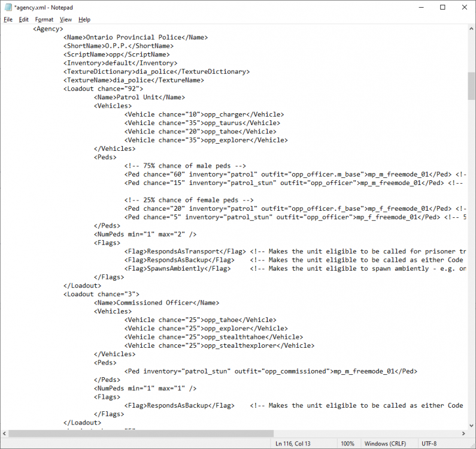Click the horizontal scrollbar right arrow
This screenshot has width=476, height=449.
coord(463,433)
